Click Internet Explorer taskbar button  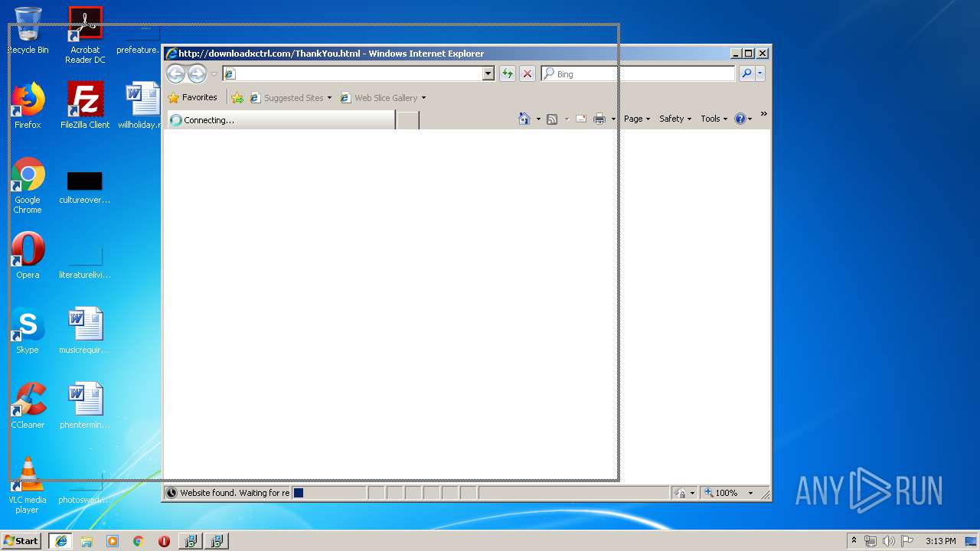click(x=61, y=541)
